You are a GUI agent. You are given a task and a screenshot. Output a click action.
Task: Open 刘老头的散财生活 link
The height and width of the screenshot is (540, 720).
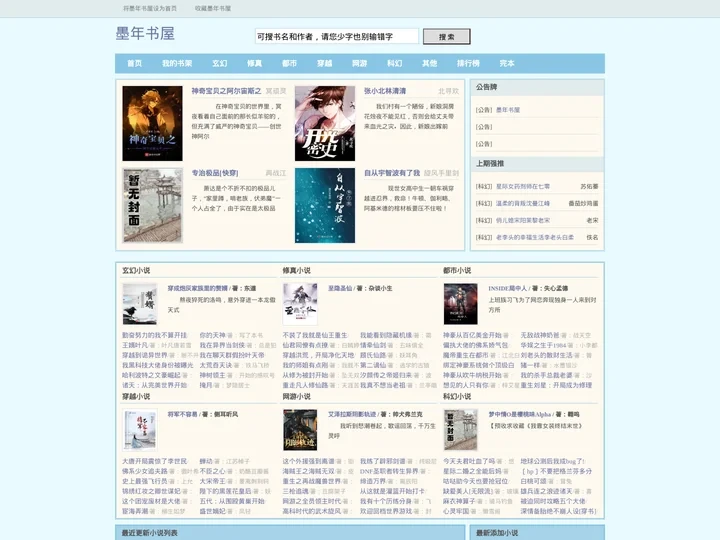[x=546, y=355]
